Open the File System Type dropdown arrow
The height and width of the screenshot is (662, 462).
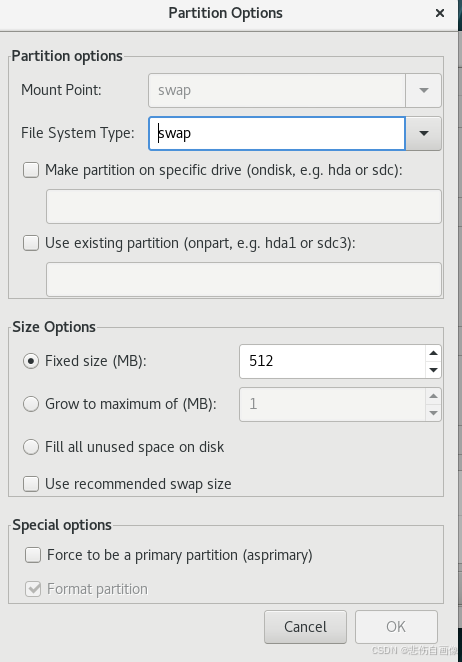pyautogui.click(x=424, y=133)
